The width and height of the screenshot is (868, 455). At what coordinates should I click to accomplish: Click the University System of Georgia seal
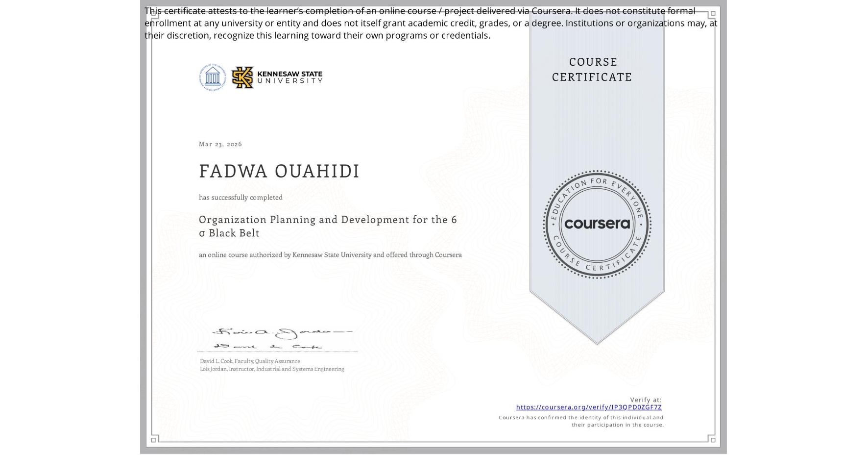pyautogui.click(x=213, y=77)
